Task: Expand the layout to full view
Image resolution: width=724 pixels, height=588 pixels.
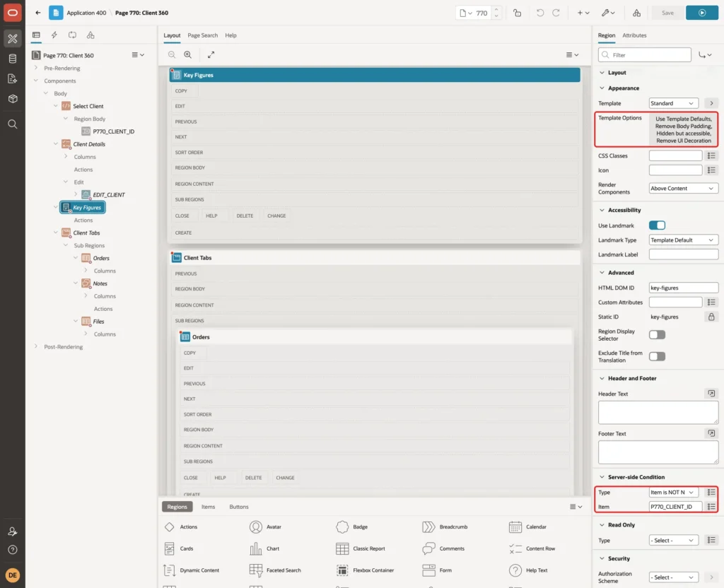Action: pos(211,54)
